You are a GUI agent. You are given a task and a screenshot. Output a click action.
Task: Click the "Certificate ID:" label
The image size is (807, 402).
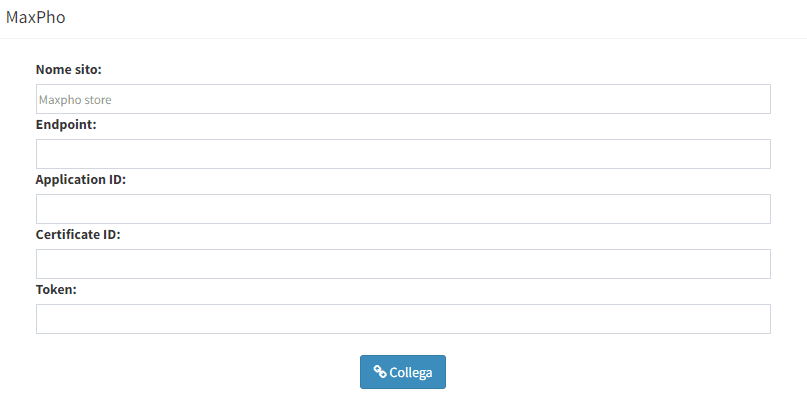78,235
